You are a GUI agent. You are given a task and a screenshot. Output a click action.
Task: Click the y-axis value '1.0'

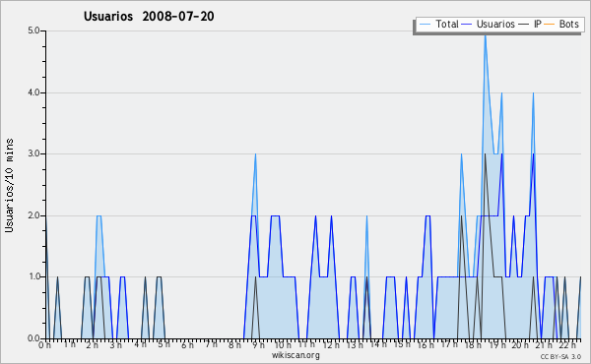click(x=33, y=276)
